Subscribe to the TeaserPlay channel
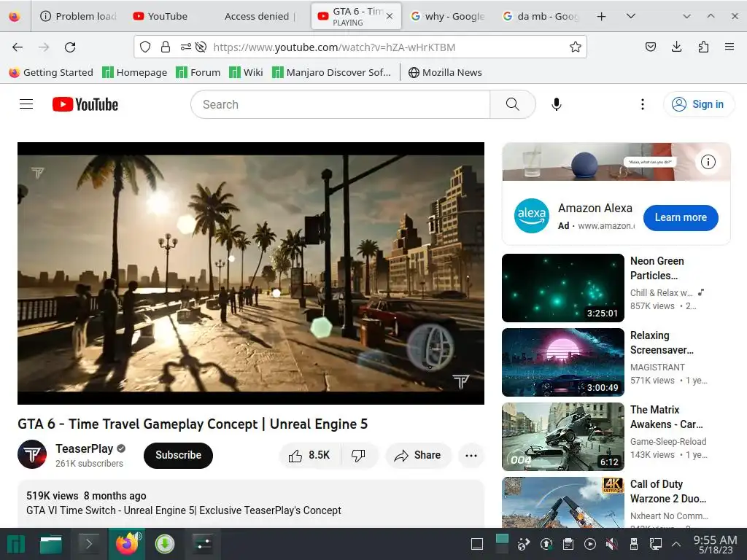747x560 pixels. [x=178, y=455]
